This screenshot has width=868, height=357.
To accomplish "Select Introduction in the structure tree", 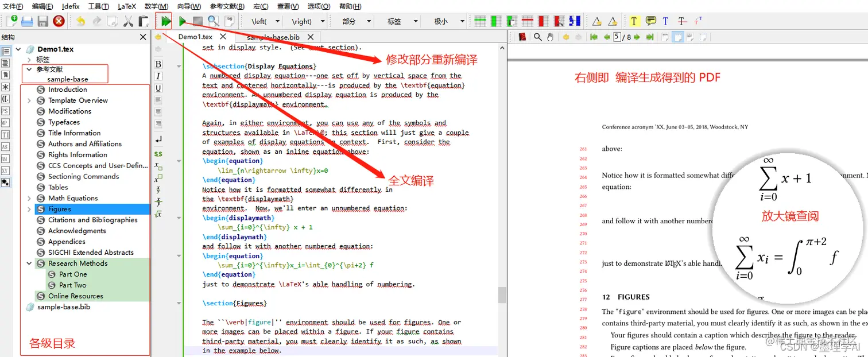I will [x=68, y=90].
